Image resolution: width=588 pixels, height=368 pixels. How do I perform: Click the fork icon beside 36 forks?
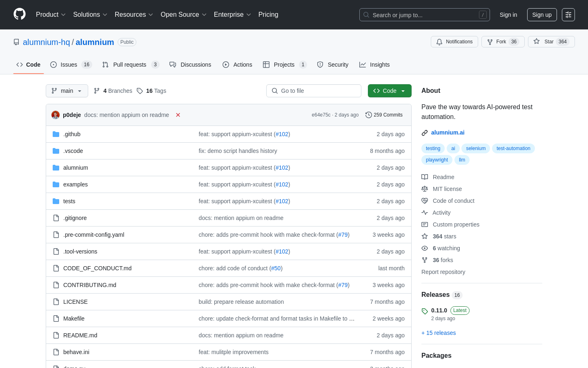tap(425, 260)
